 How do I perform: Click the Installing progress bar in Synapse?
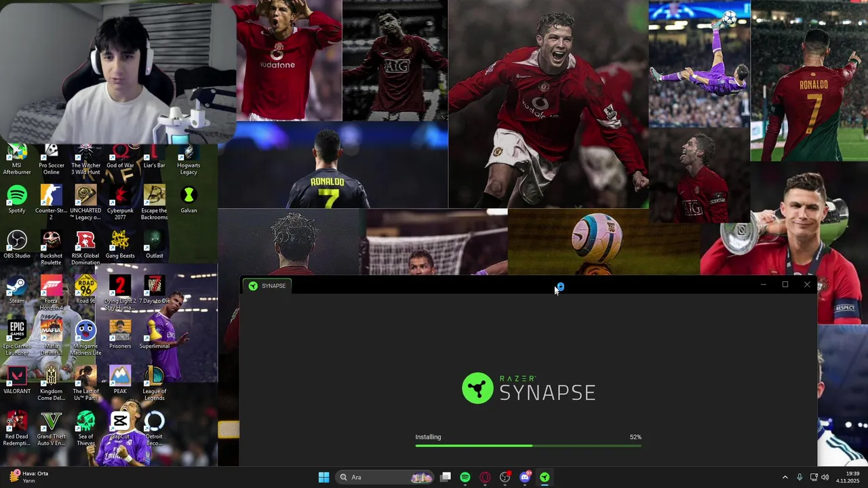click(x=528, y=445)
